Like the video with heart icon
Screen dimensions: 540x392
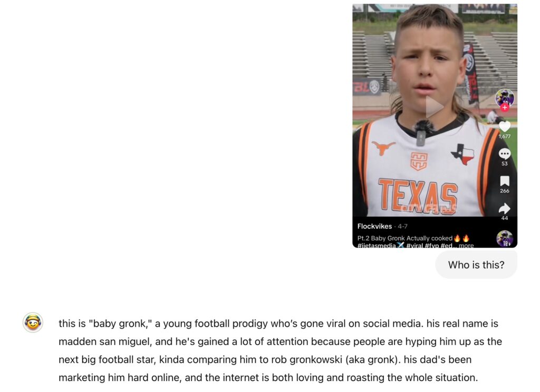[505, 126]
